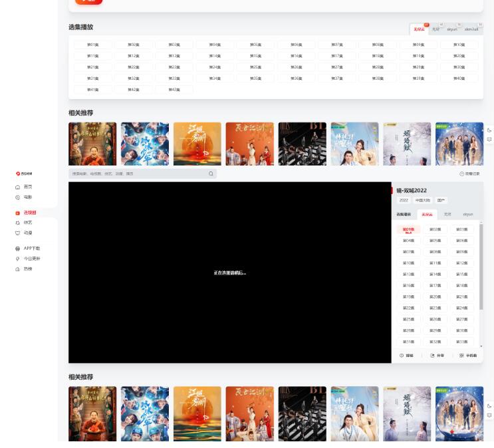This screenshot has width=494, height=448.
Task: Click the side episode list scrollbar thumb
Action: point(481,267)
